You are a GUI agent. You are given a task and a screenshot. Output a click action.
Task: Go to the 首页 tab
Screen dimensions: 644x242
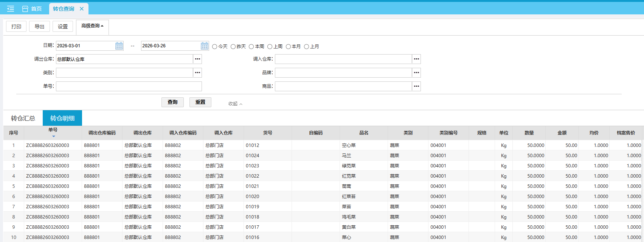pyautogui.click(x=32, y=9)
